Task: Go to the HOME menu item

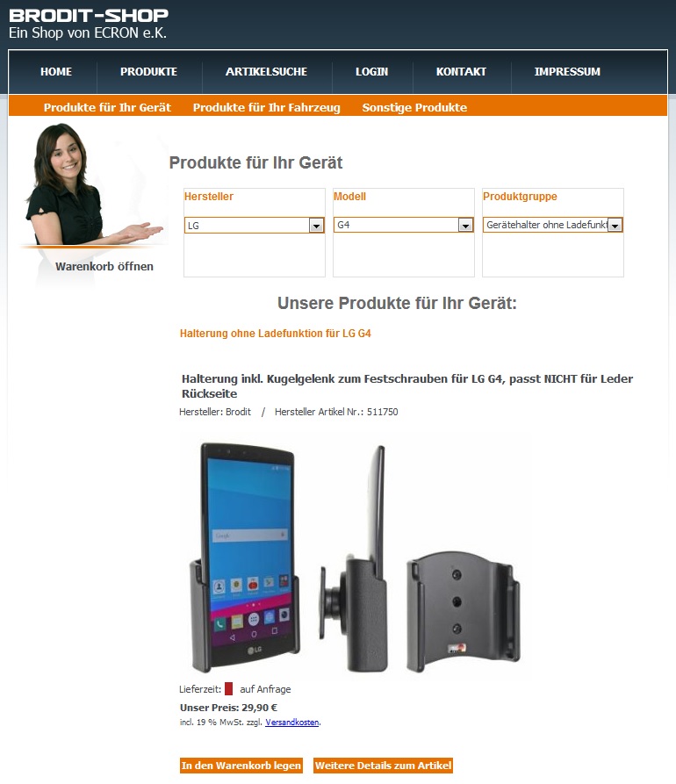Action: click(x=56, y=71)
